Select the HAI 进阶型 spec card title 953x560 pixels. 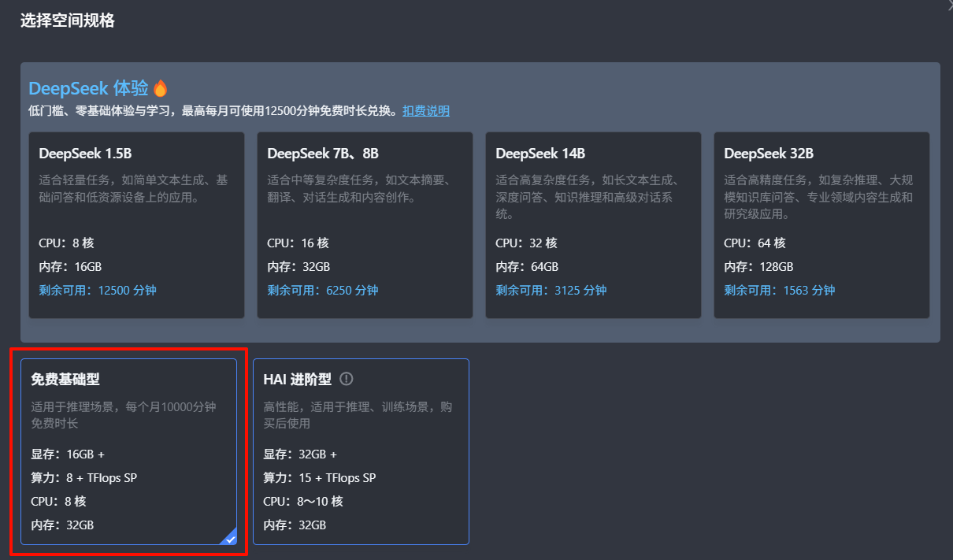tap(298, 379)
